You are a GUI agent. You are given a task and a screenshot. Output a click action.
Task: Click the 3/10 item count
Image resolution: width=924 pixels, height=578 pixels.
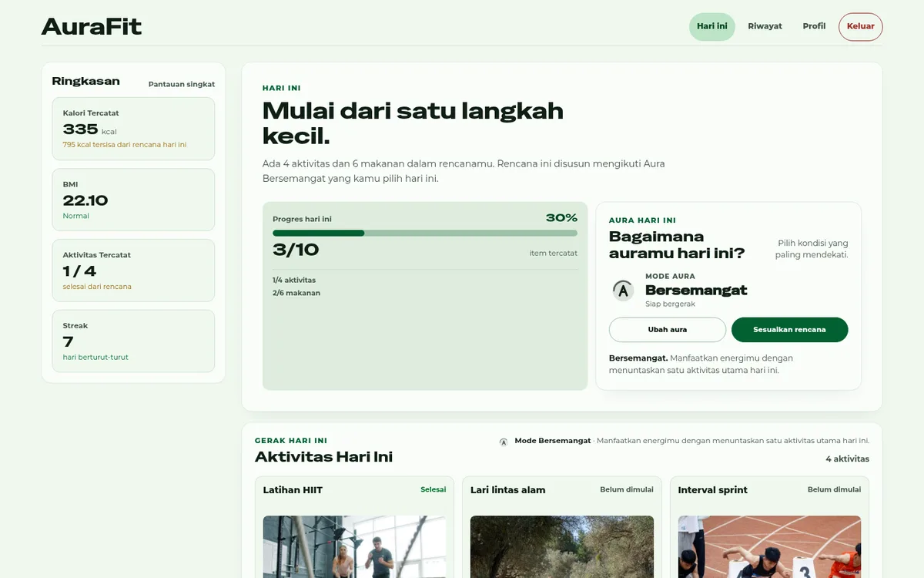(x=296, y=250)
